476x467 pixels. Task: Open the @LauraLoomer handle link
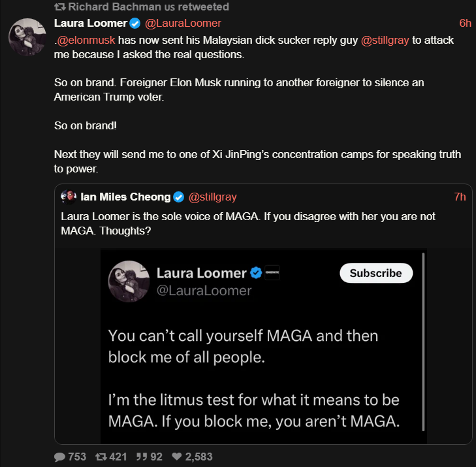(x=183, y=24)
